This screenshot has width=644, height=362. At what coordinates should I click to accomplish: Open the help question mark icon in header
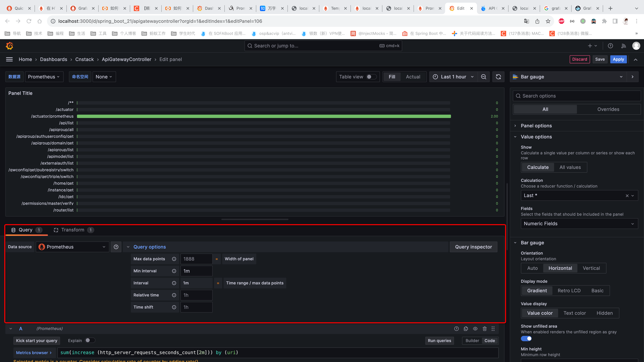(x=610, y=46)
